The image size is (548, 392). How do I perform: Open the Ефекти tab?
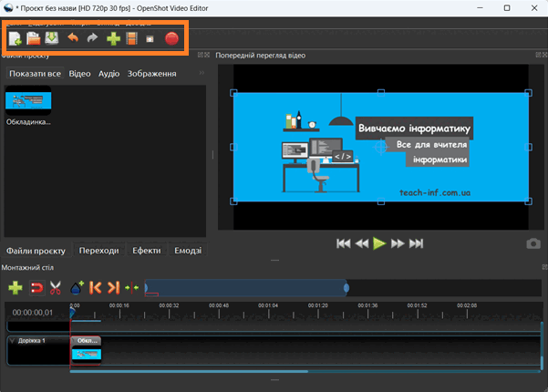point(147,251)
